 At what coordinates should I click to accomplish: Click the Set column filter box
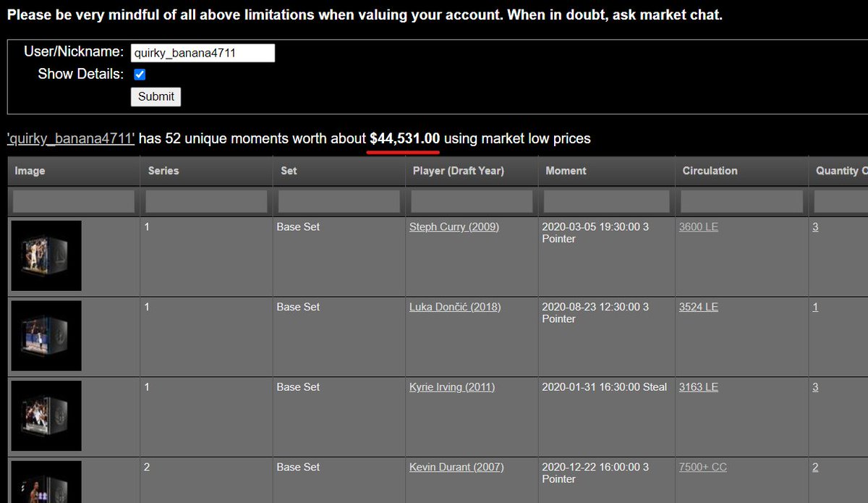click(339, 201)
